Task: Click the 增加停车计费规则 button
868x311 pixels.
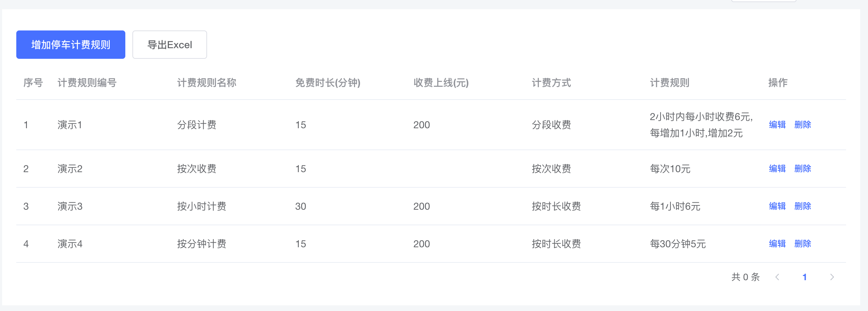Action: (70, 45)
